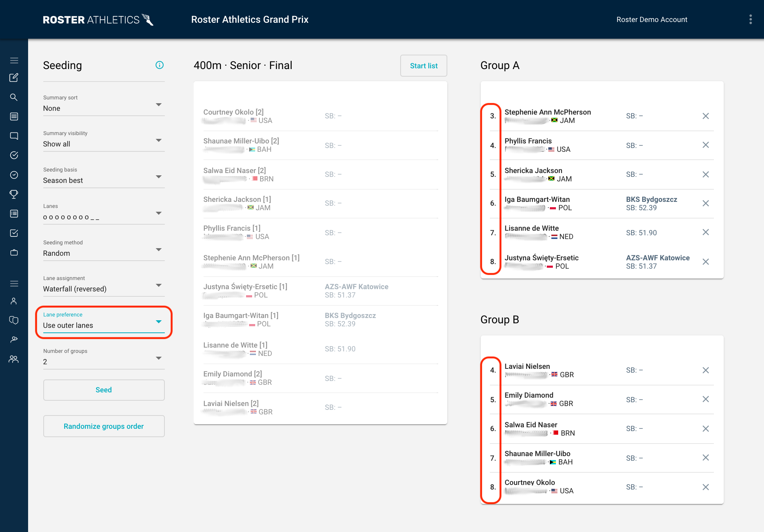
Task: Open the three-dot account menu
Action: 750,20
